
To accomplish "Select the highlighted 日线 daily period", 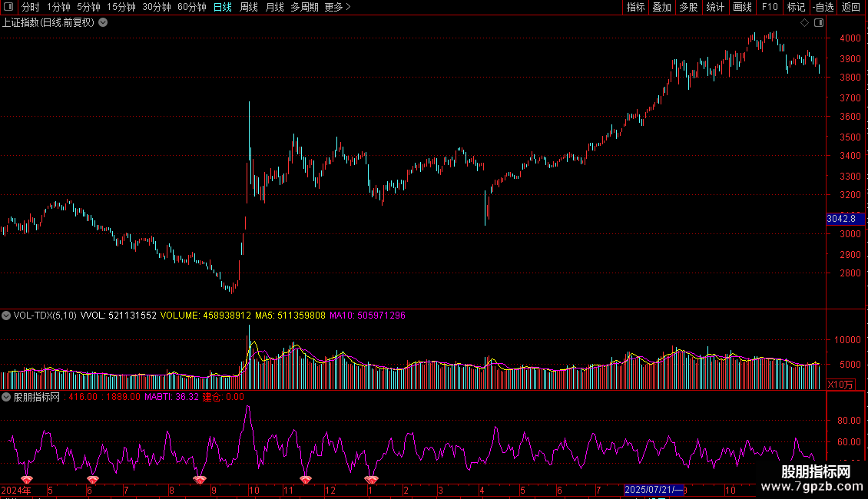I will pyautogui.click(x=223, y=7).
